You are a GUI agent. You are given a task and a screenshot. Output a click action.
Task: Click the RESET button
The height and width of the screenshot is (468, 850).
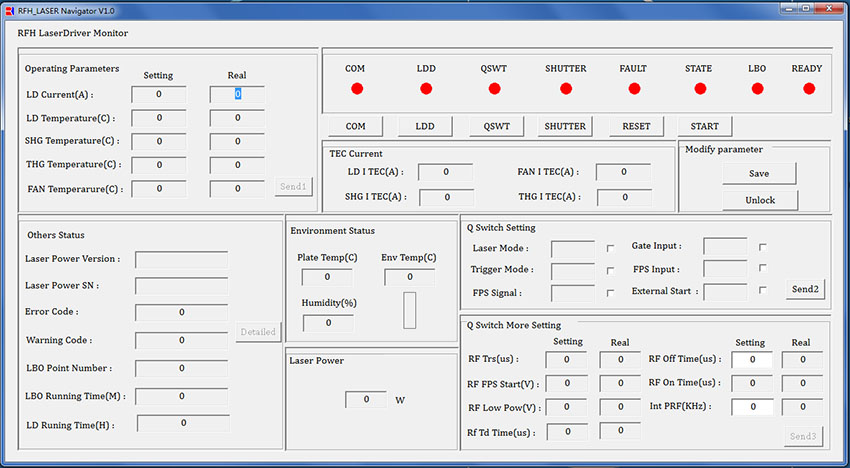tap(636, 126)
